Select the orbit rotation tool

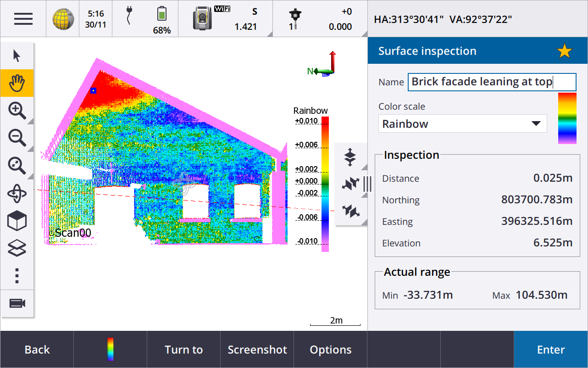(17, 193)
